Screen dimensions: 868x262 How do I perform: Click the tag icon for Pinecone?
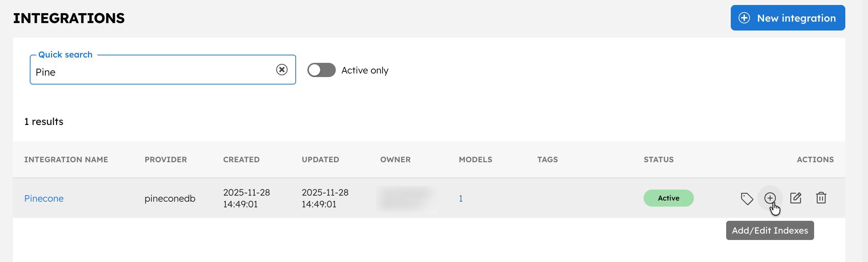coord(747,198)
